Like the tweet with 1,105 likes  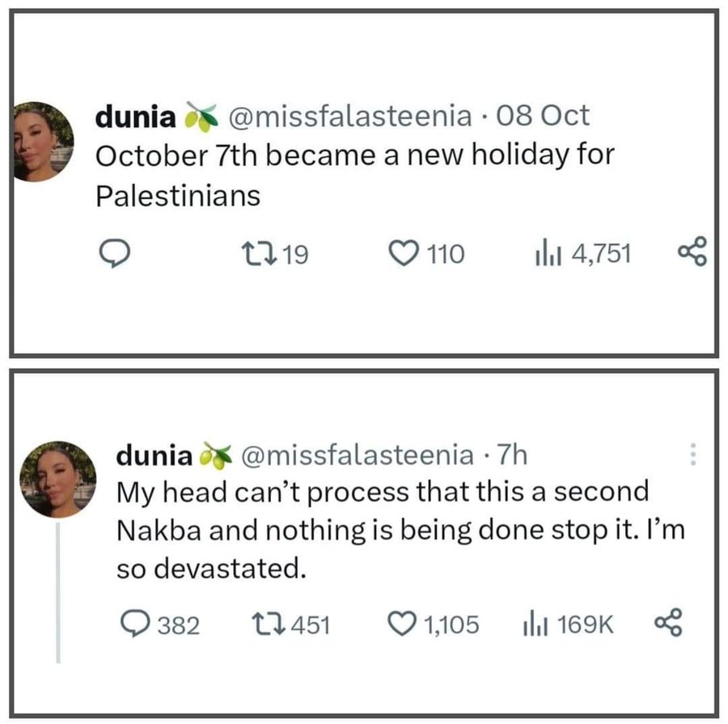tap(401, 624)
